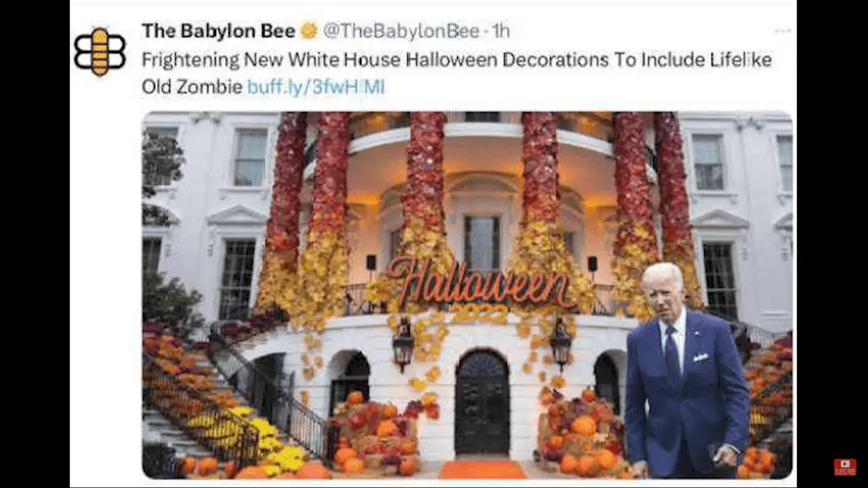Click the balcony's central window

coord(482,243)
